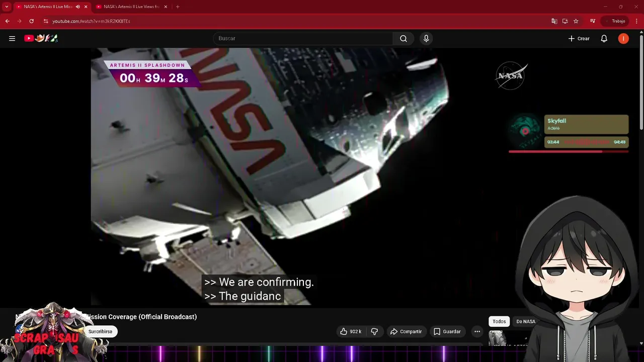Mute audio on the first NASA Artemis tab
Image resolution: width=644 pixels, height=362 pixels.
pos(77,7)
